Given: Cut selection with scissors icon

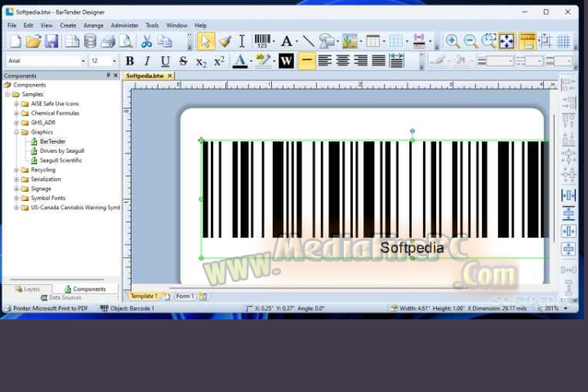Looking at the screenshot, I should coord(147,42).
